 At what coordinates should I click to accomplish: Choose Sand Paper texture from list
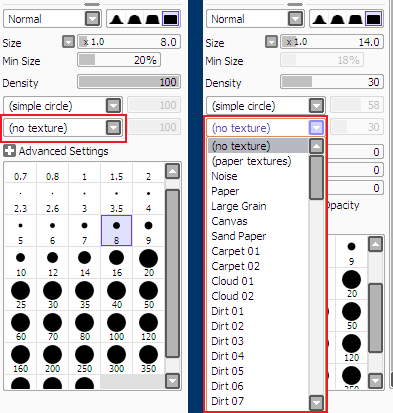258,236
